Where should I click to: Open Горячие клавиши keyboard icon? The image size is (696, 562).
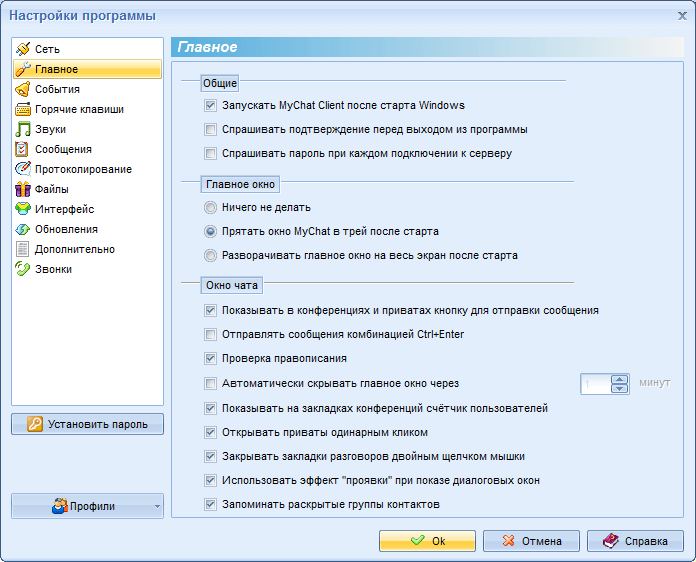tap(23, 109)
